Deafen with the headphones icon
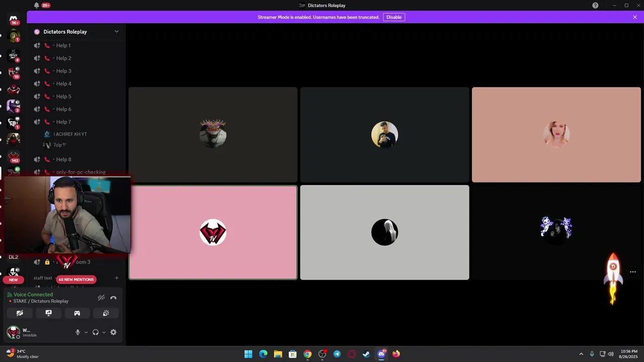Screen dimensions: 644x362 coord(96,332)
